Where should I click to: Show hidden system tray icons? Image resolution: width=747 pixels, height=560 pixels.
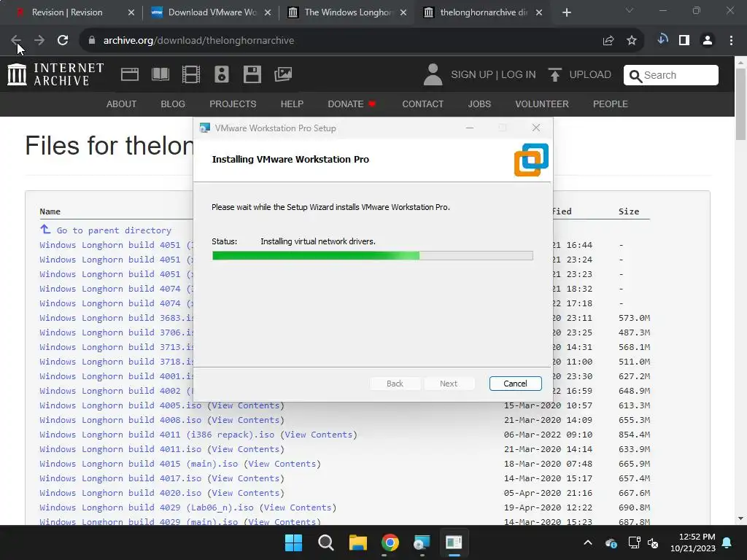pyautogui.click(x=588, y=542)
